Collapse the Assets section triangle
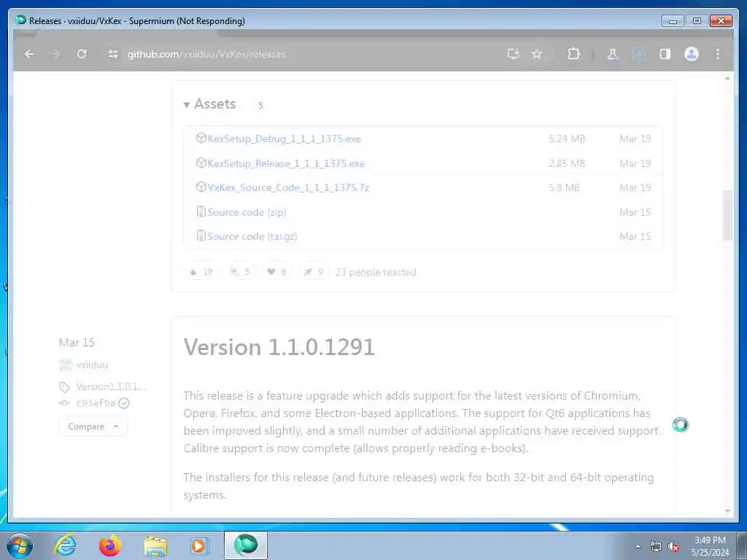747x560 pixels. coord(187,105)
